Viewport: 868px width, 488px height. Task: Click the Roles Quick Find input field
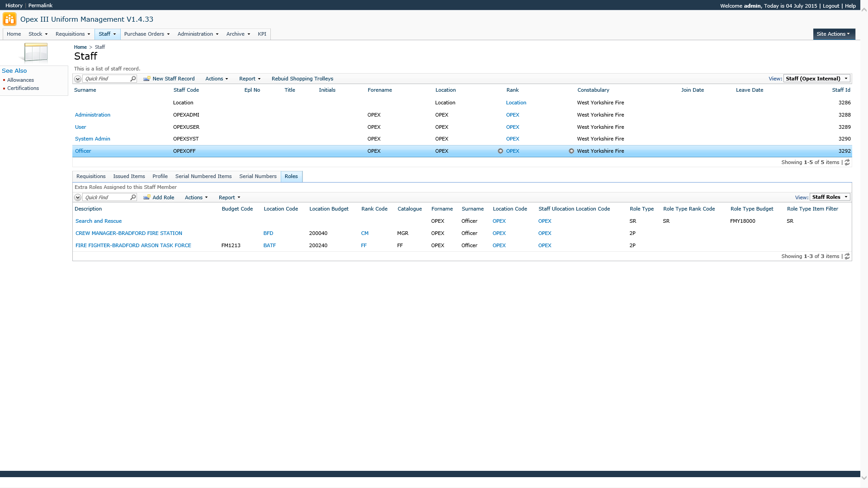coord(107,197)
